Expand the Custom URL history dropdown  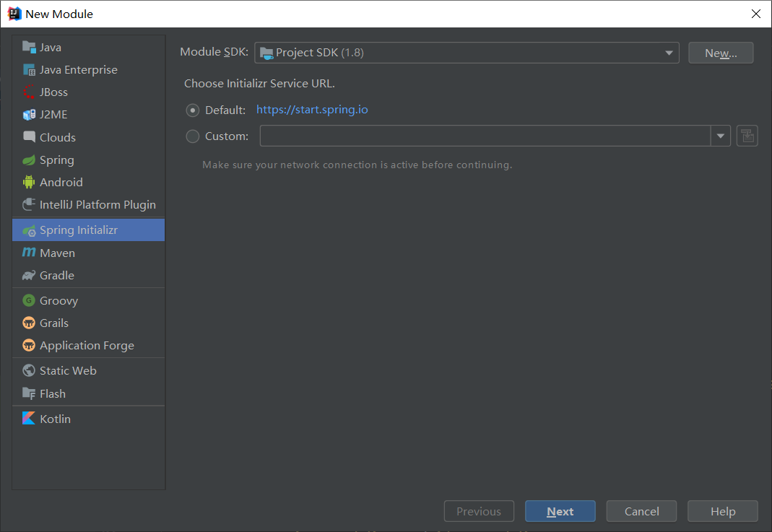[720, 135]
